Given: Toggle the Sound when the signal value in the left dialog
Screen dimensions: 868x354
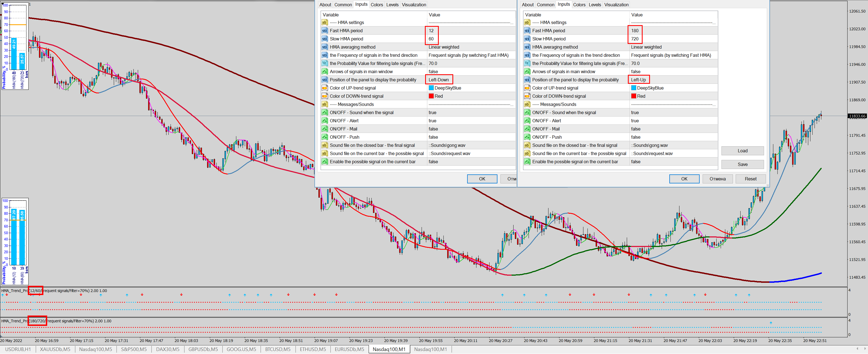Looking at the screenshot, I should click(432, 113).
